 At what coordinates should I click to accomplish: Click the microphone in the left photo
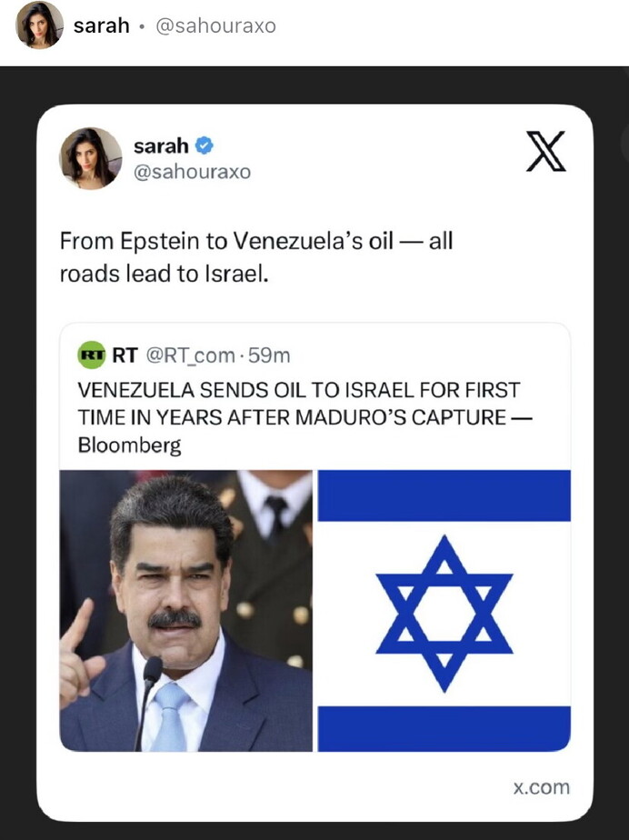[150, 693]
